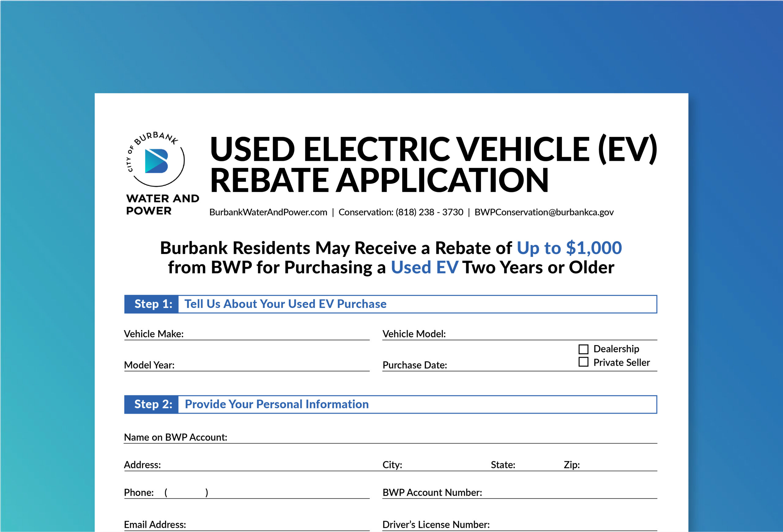Image resolution: width=783 pixels, height=532 pixels.
Task: Check the Private Seller checkbox
Action: [x=583, y=362]
